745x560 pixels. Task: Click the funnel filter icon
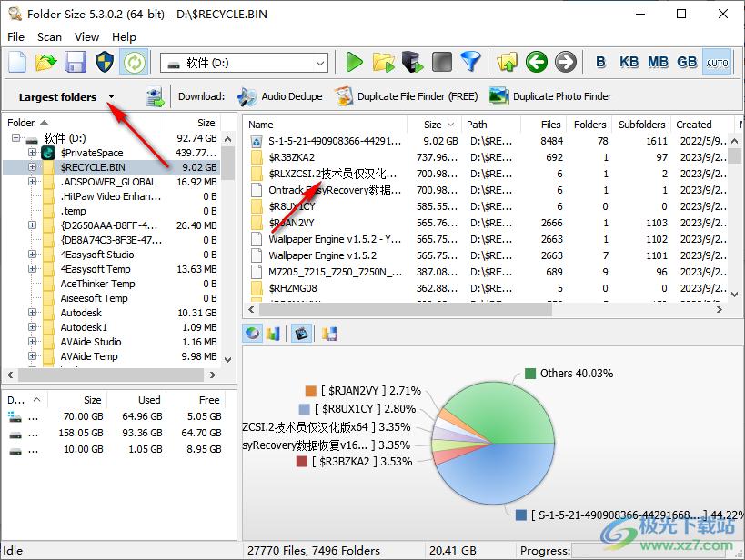click(469, 62)
